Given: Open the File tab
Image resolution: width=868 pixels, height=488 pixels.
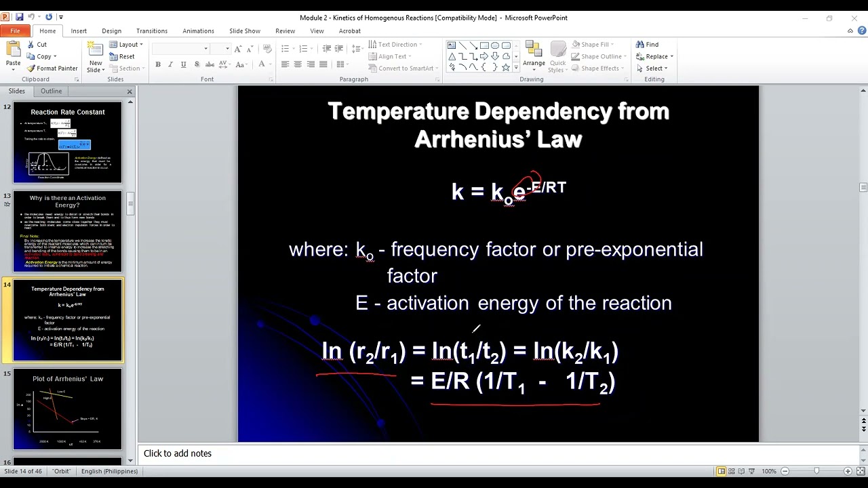Looking at the screenshot, I should tap(15, 31).
